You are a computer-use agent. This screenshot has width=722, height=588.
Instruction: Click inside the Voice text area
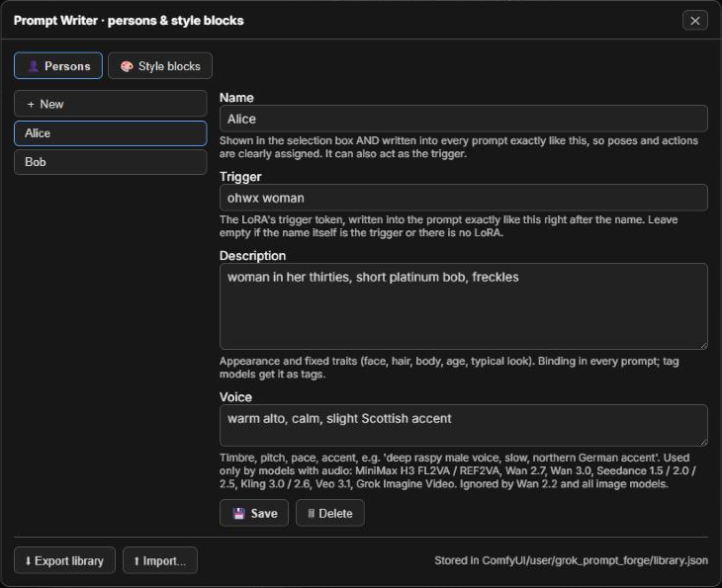(464, 426)
